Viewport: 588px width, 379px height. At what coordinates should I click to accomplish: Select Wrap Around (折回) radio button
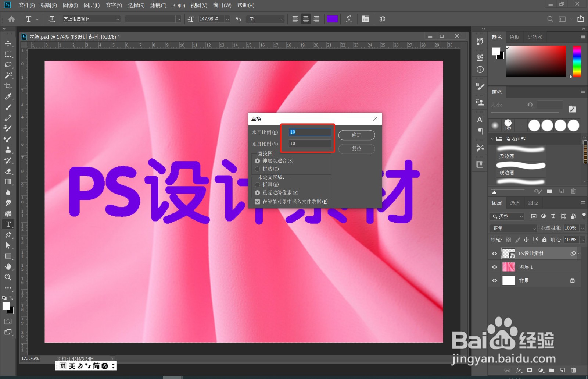click(257, 184)
